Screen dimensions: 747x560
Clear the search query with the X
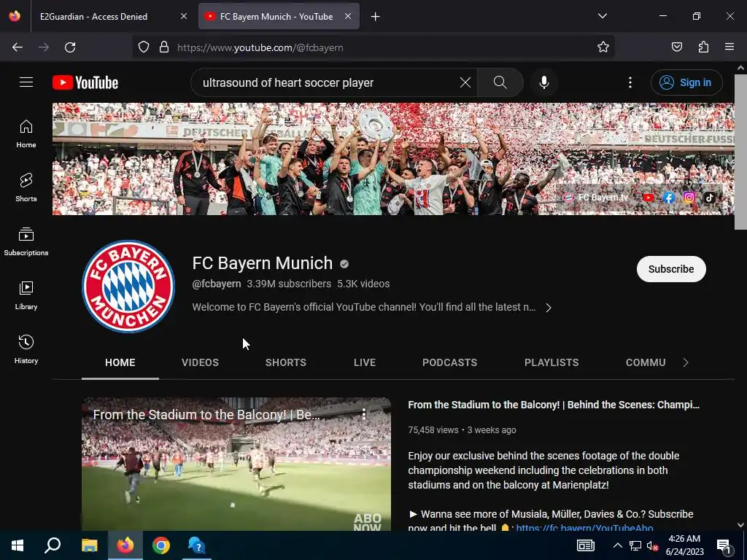465,82
